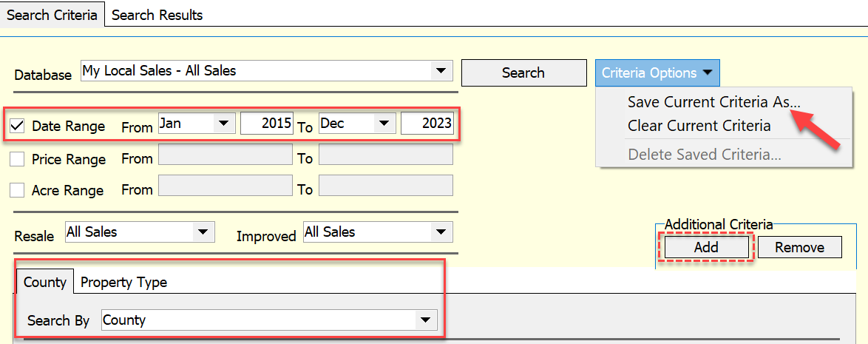Select the County tab
This screenshot has width=868, height=344.
pyautogui.click(x=45, y=282)
